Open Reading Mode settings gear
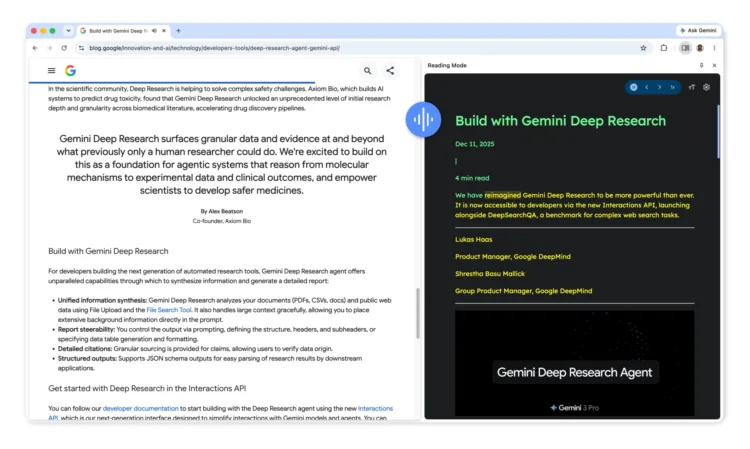This screenshot has width=750, height=449. pos(706,88)
